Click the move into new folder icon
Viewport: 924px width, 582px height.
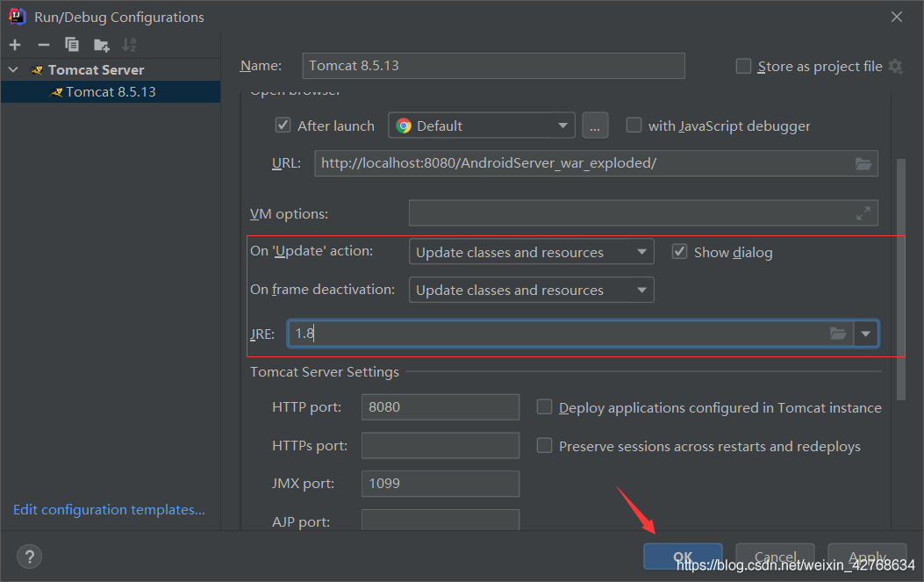(102, 45)
